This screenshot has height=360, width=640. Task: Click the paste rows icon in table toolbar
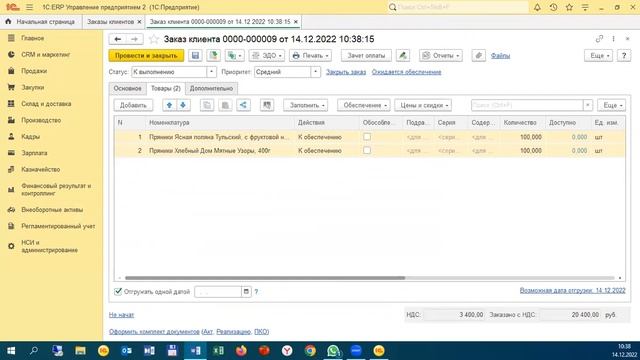coord(225,105)
